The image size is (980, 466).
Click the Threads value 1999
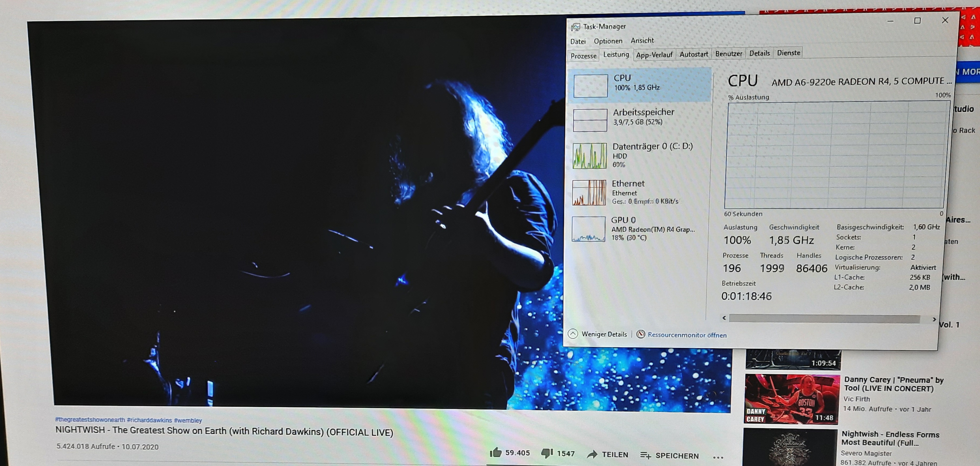(x=772, y=268)
